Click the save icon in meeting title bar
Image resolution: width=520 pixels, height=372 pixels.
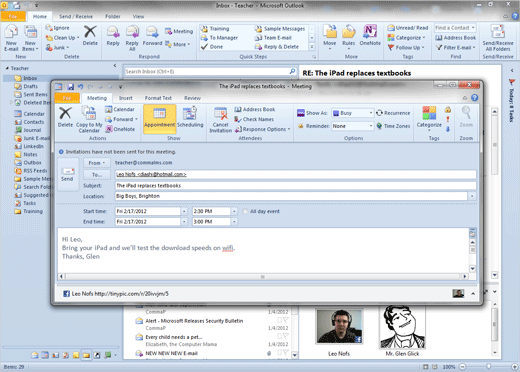[71, 87]
